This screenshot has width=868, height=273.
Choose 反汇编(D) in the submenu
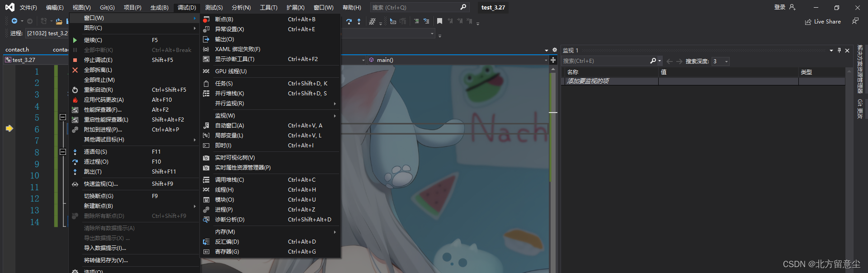click(227, 242)
